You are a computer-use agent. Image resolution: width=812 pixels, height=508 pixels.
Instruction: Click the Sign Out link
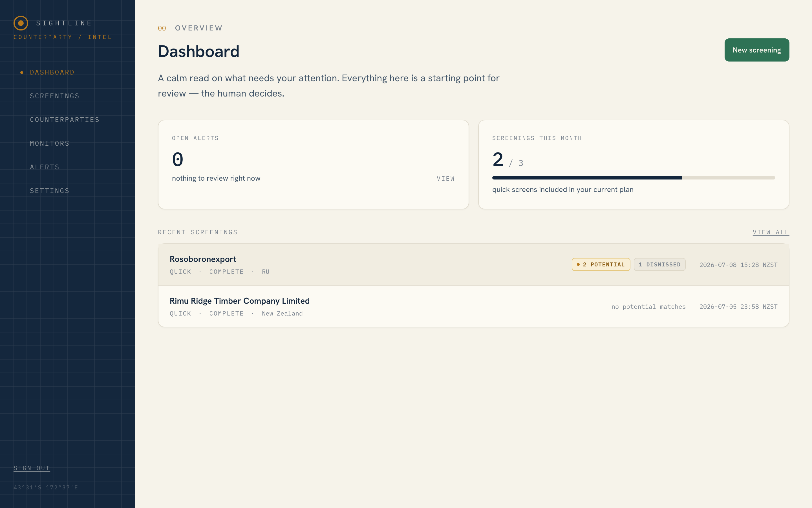tap(32, 468)
